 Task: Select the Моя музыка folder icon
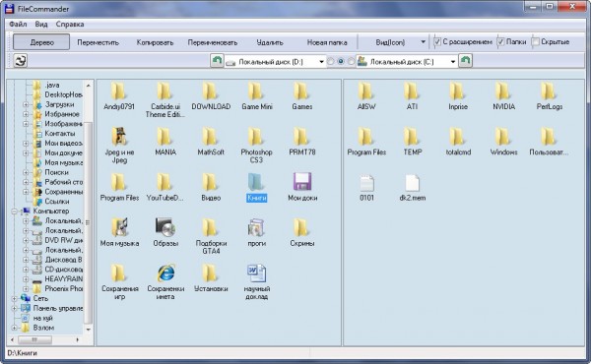click(x=119, y=227)
